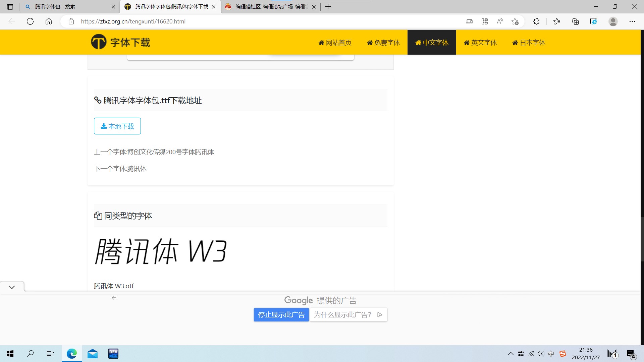Viewport: 644px width, 362px height.
Task: Open the 腾讯体 W3.otf link
Action: (114, 286)
